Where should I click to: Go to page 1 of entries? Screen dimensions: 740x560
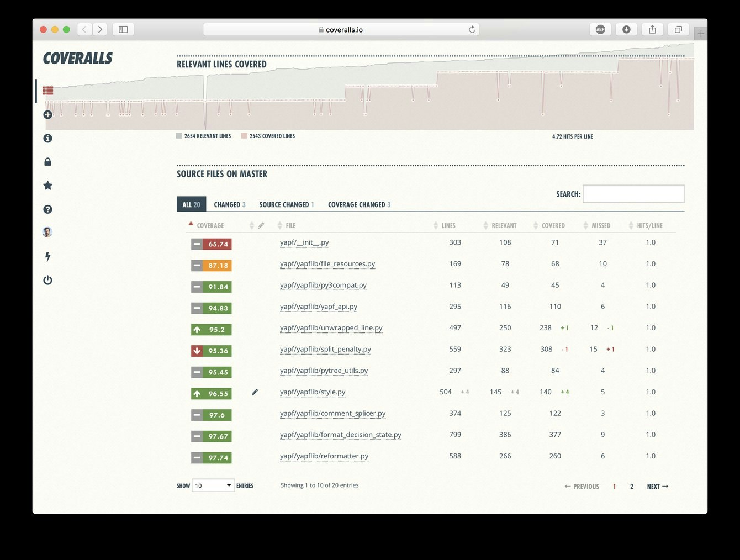coord(614,487)
